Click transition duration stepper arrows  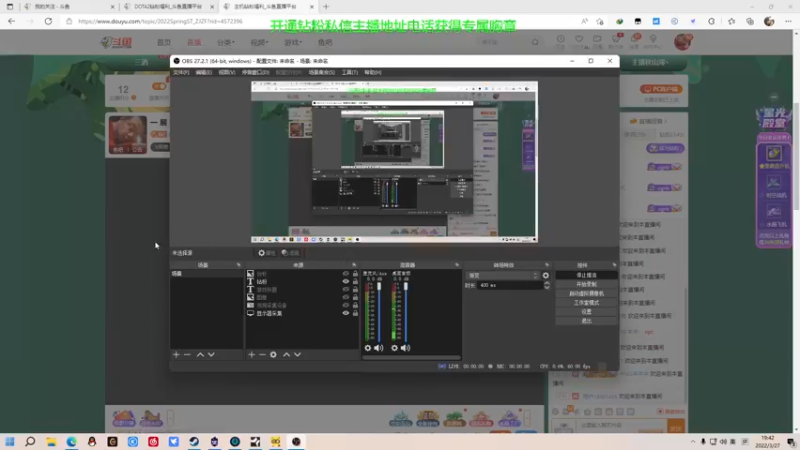(547, 285)
